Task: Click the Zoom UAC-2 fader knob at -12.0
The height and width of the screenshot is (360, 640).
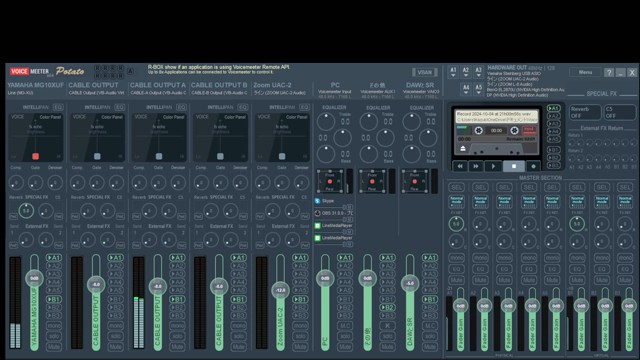Action: [x=280, y=290]
